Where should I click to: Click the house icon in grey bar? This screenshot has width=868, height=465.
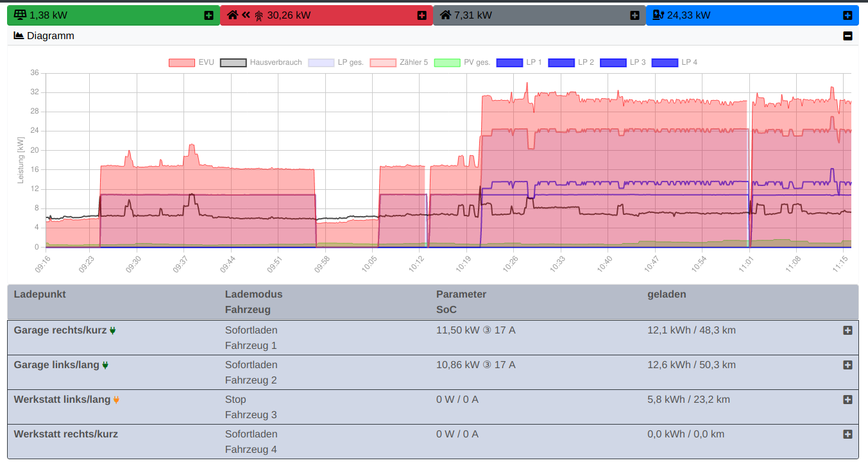click(445, 15)
